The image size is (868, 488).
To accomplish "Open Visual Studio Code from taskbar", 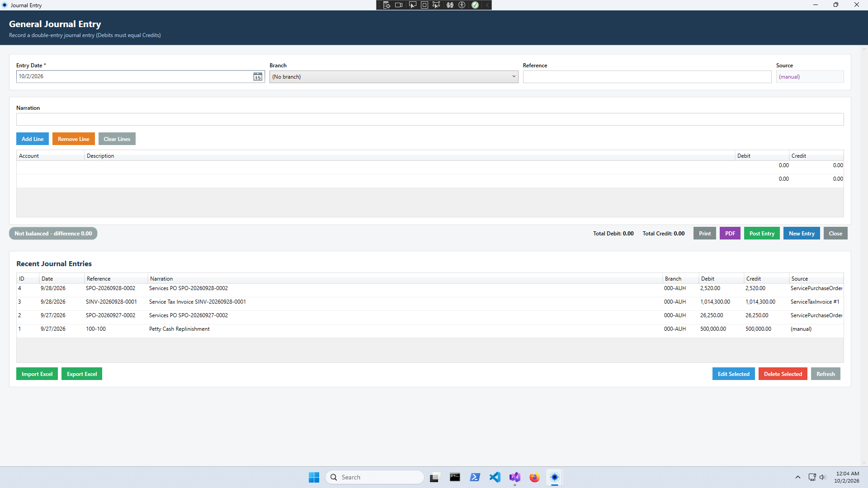I will point(495,477).
